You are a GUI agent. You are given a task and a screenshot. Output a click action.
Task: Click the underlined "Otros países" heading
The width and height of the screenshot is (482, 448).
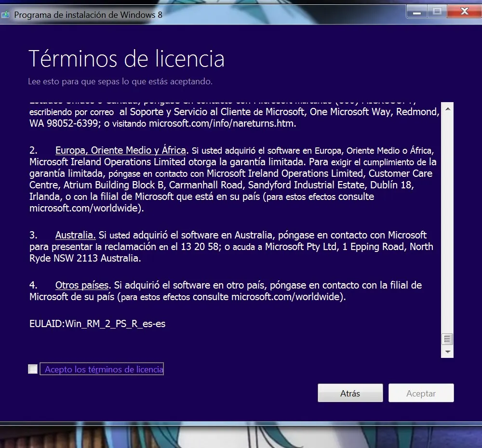tap(81, 285)
